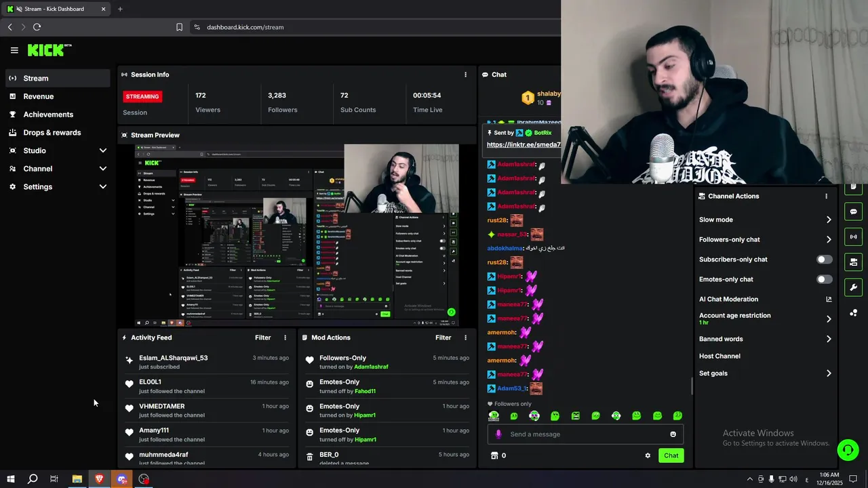Image resolution: width=868 pixels, height=488 pixels.
Task: Expand Account age restriction settings
Action: point(765,319)
